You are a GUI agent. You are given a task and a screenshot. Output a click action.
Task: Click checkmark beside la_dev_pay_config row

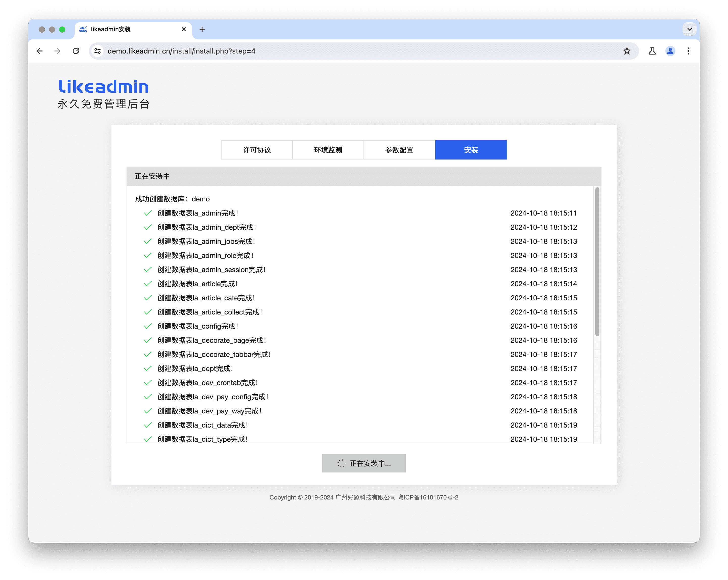(x=148, y=397)
